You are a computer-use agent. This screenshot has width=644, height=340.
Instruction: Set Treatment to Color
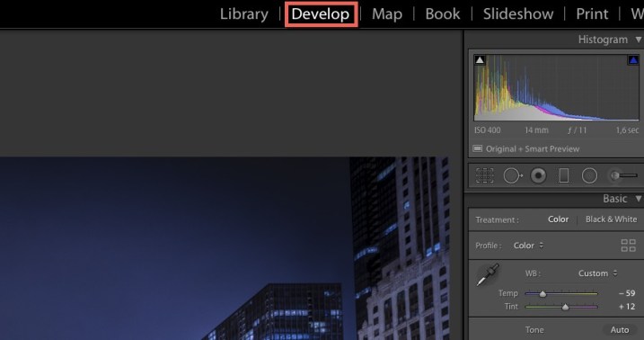pyautogui.click(x=558, y=219)
